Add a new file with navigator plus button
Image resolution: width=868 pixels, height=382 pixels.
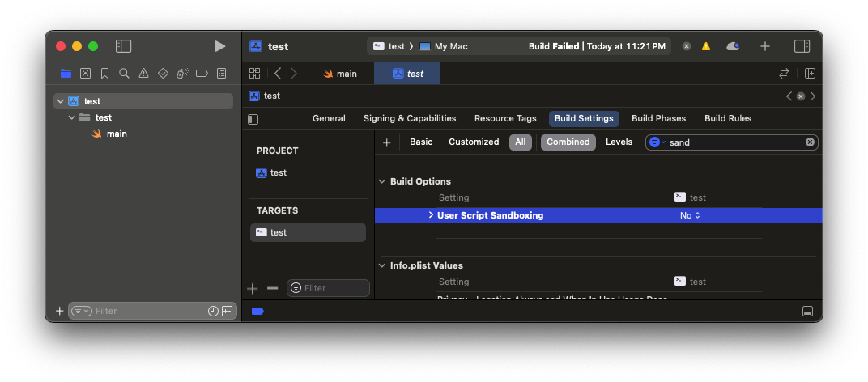59,311
